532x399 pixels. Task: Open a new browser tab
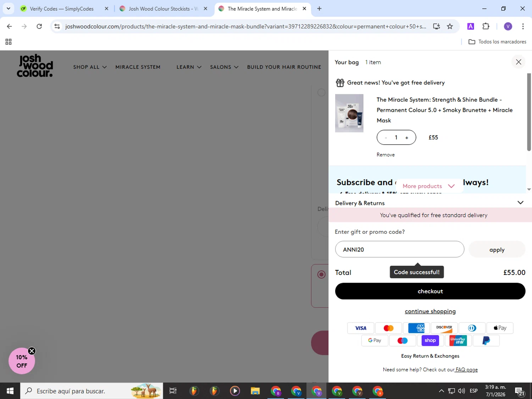[x=319, y=9]
